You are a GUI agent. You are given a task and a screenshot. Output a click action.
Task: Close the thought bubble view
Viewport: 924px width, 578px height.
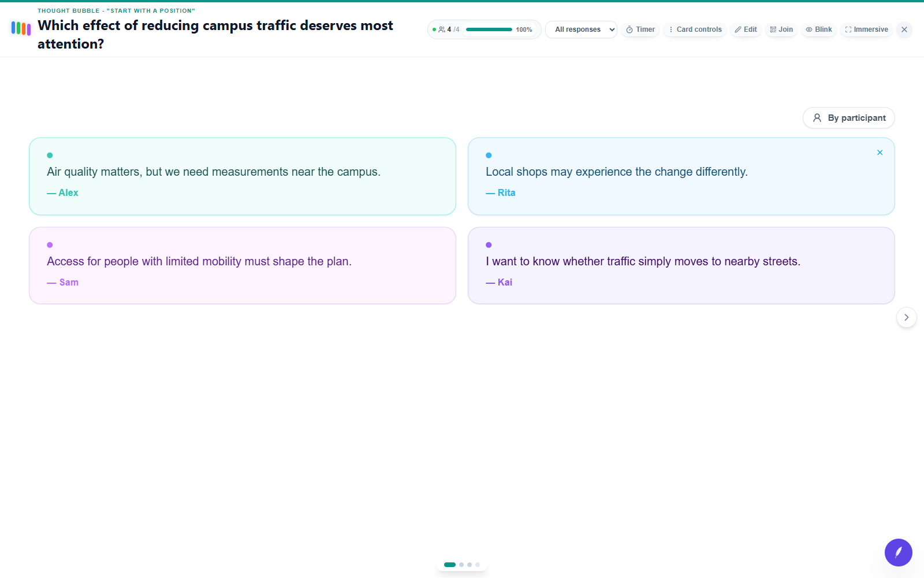tap(904, 29)
